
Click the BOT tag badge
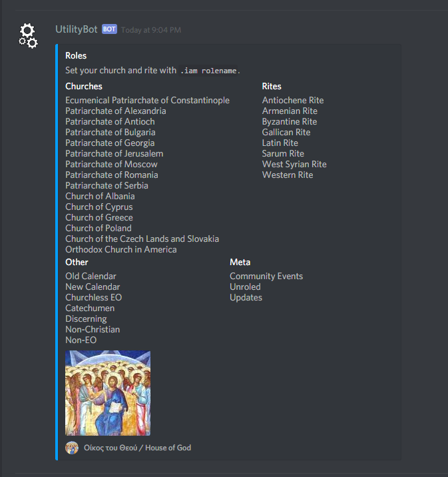[109, 29]
